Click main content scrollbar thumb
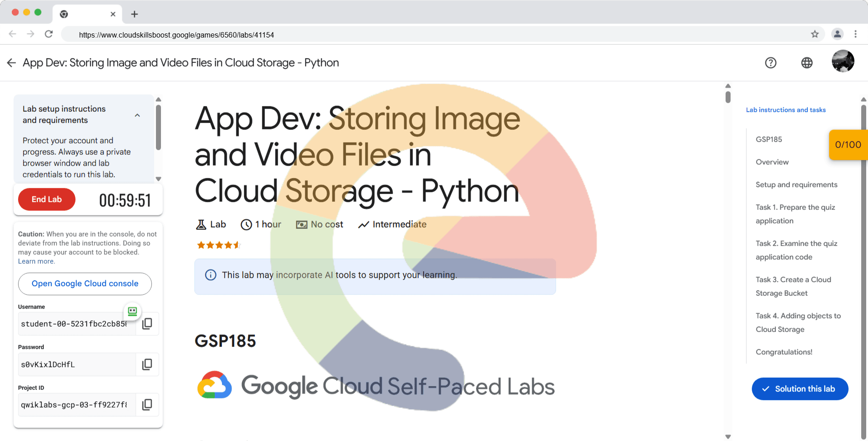 pyautogui.click(x=728, y=97)
